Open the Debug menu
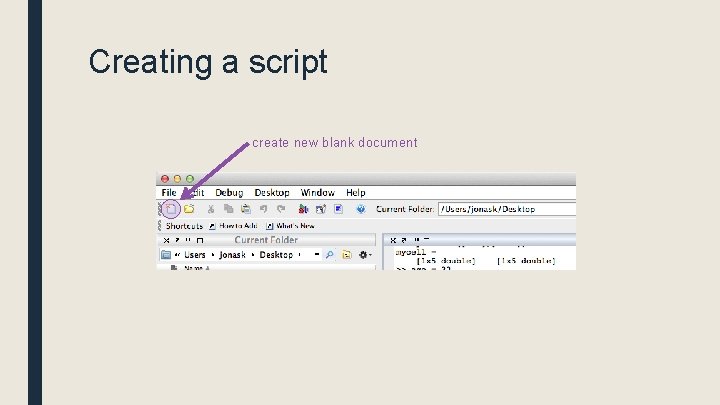 pyautogui.click(x=229, y=192)
